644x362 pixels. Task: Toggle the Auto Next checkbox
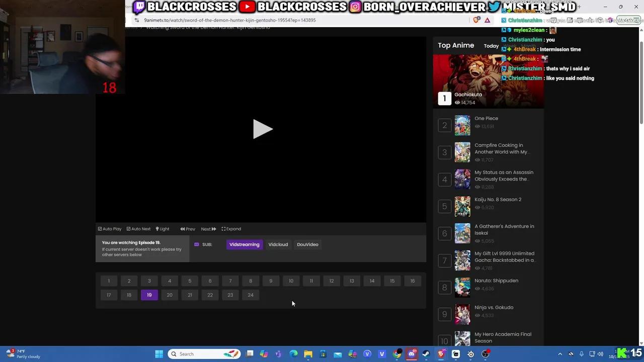(x=138, y=229)
